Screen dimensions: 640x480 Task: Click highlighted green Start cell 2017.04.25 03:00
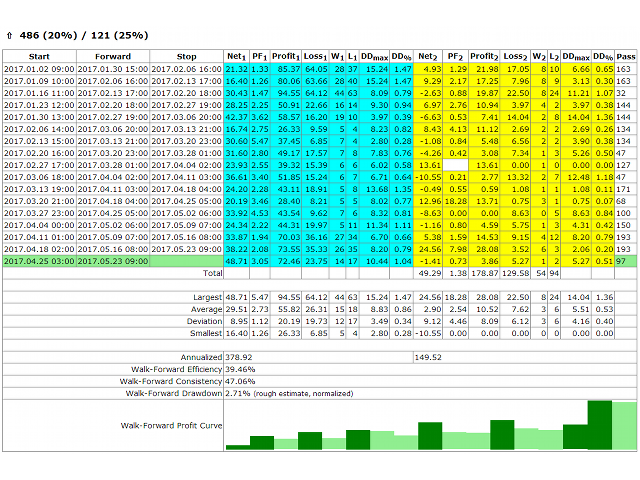coord(39,261)
